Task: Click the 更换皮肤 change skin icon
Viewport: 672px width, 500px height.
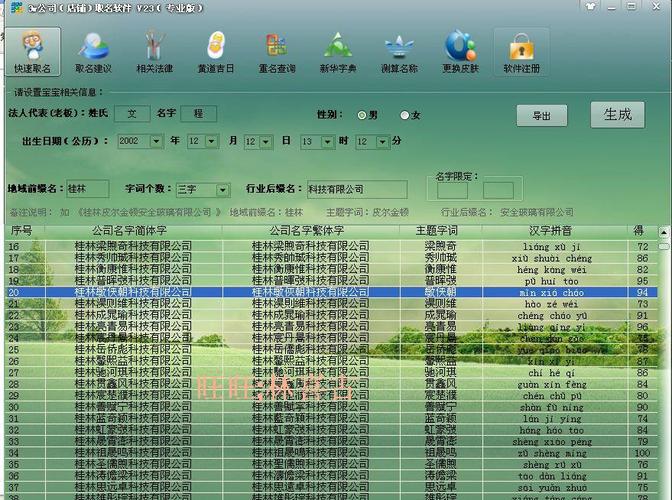Action: click(x=460, y=51)
